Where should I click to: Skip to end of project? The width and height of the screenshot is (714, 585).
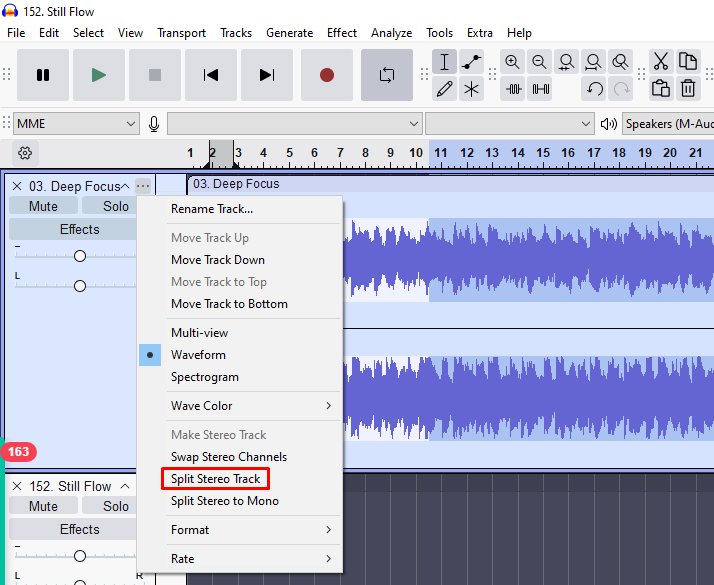267,75
